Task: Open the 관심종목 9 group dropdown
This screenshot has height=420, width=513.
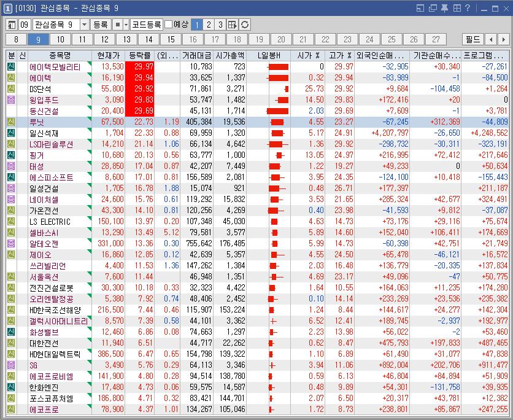Action: coord(85,25)
